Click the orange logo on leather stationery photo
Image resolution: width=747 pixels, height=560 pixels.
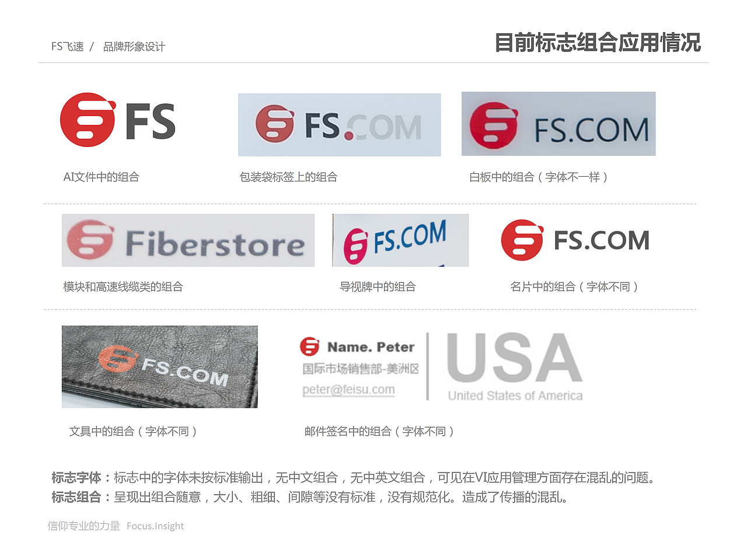(116, 359)
